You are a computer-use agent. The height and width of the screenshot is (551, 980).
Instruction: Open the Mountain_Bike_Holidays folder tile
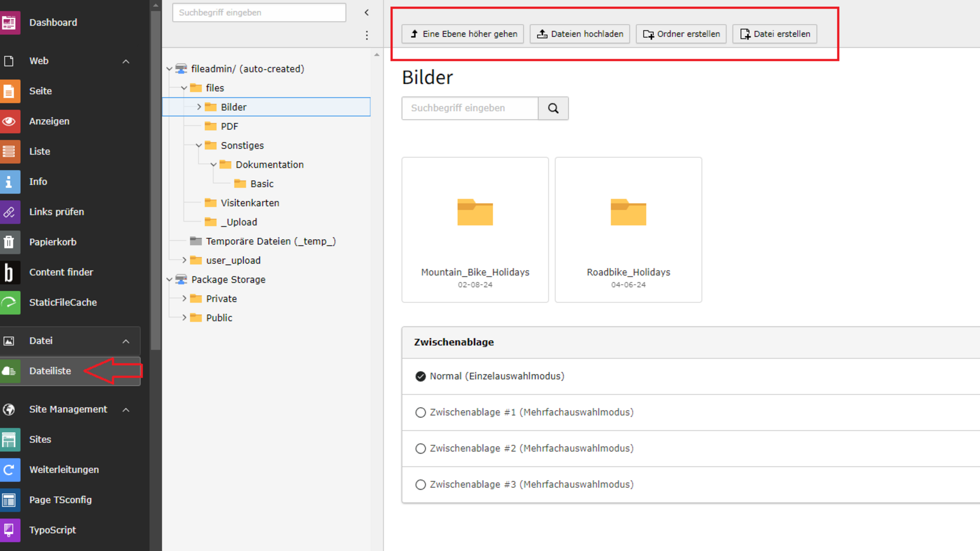pyautogui.click(x=475, y=230)
